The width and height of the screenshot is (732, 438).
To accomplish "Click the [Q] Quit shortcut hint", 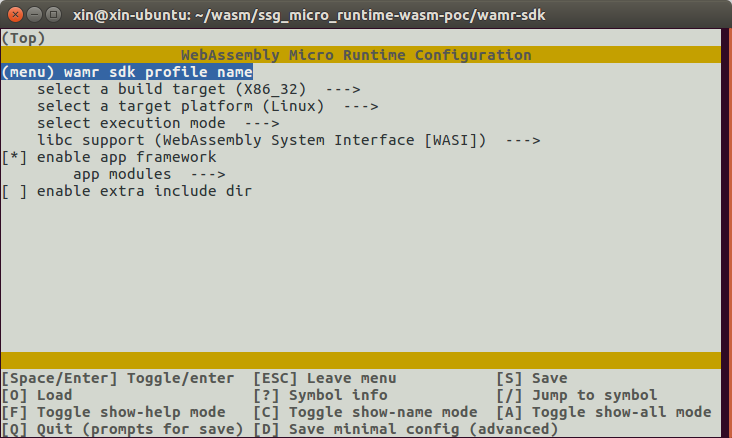I will coord(122,429).
